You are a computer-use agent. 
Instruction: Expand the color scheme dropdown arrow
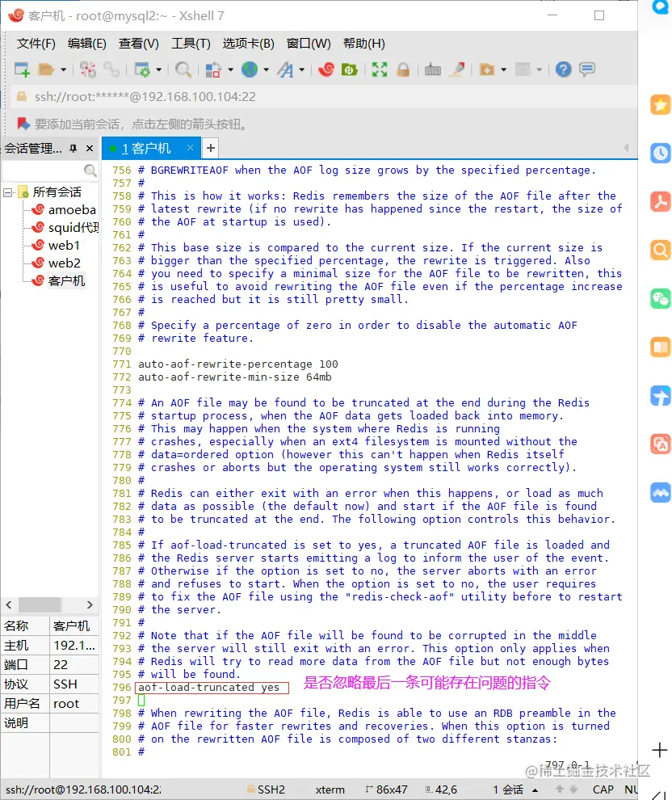(230, 69)
